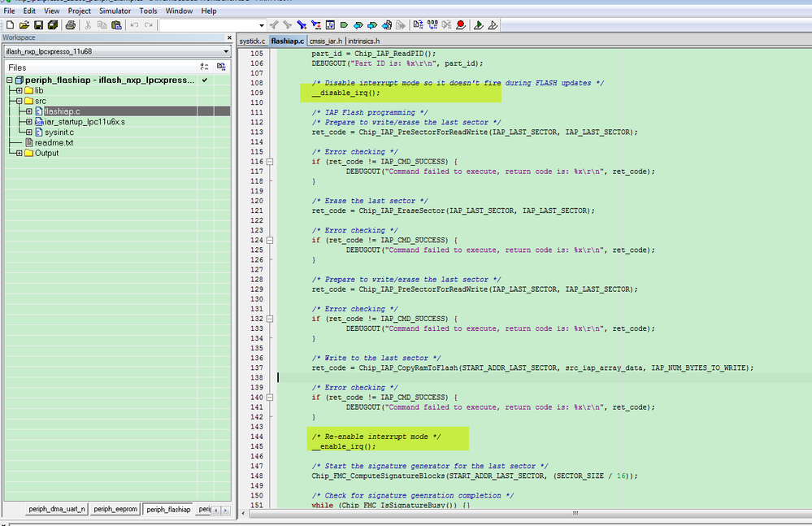Select readme.txt in the file tree
Screen dimensions: 812x526
(54, 142)
